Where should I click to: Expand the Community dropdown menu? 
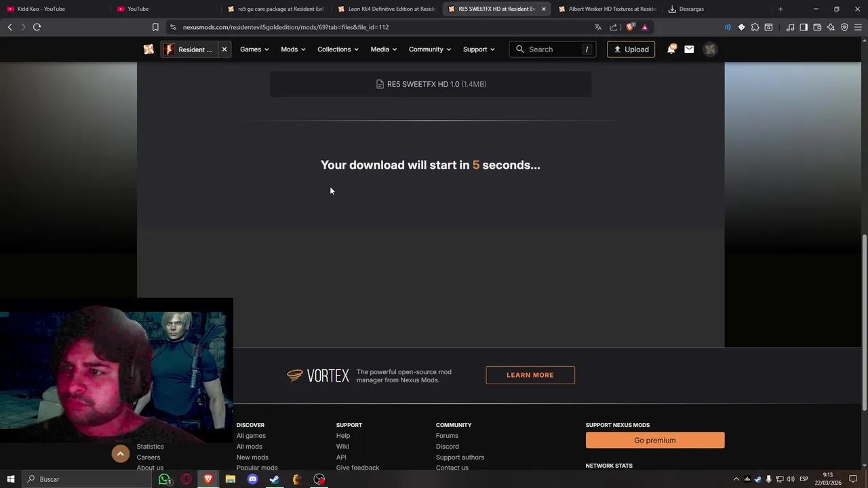pyautogui.click(x=430, y=49)
